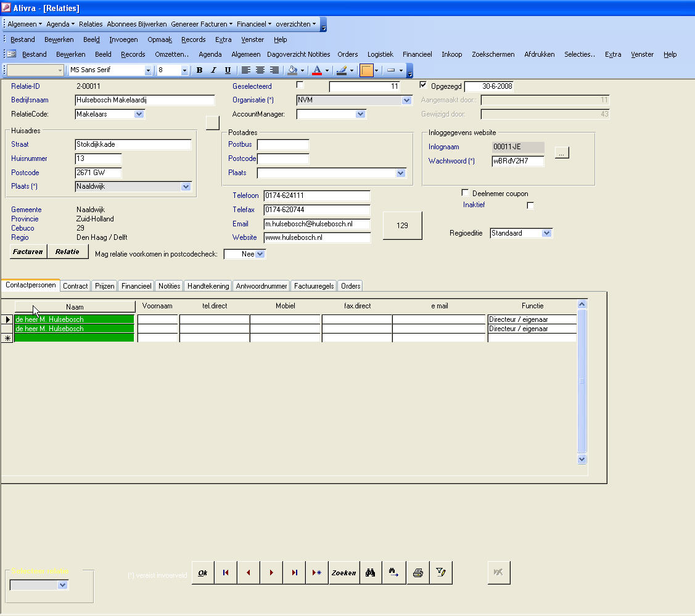
Task: Click the filter edit funnel button
Action: [x=440, y=573]
